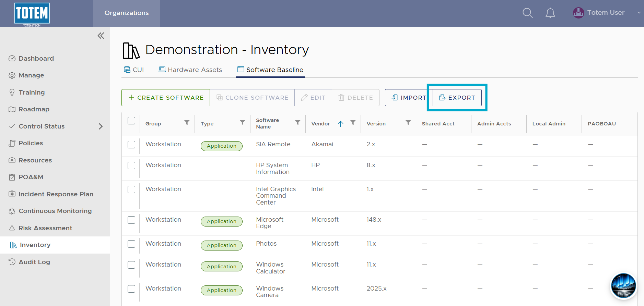
Task: Click the Export button
Action: click(x=457, y=98)
